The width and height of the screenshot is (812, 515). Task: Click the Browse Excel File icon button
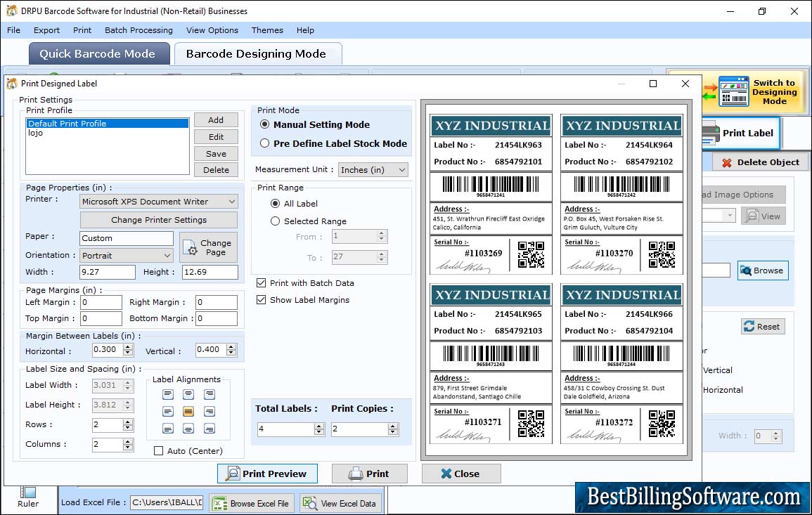click(x=252, y=503)
